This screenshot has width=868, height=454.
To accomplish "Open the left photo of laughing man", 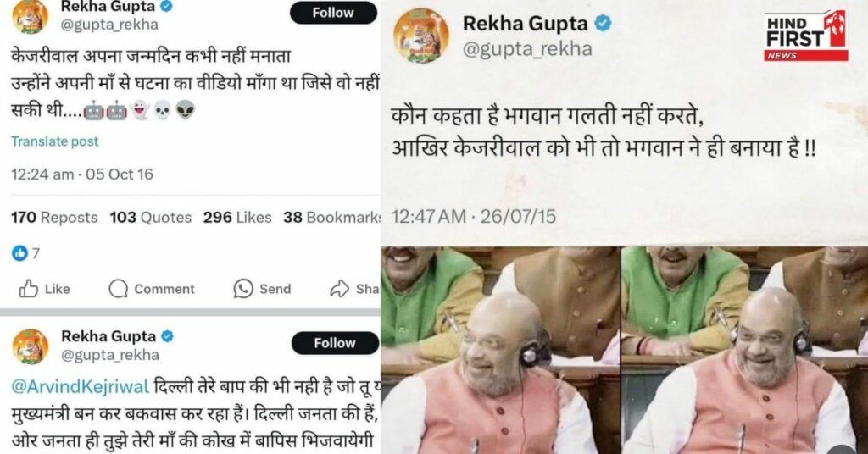I will (500, 351).
